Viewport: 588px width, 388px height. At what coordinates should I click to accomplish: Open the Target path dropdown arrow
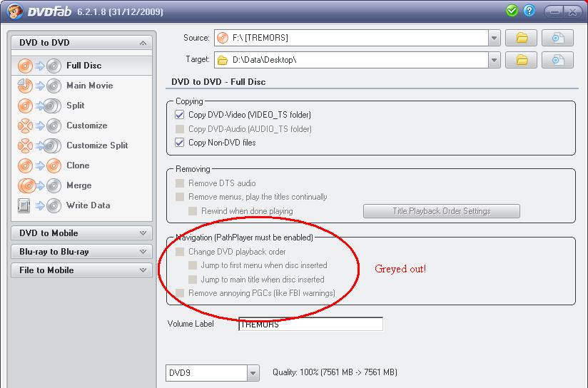pyautogui.click(x=495, y=60)
